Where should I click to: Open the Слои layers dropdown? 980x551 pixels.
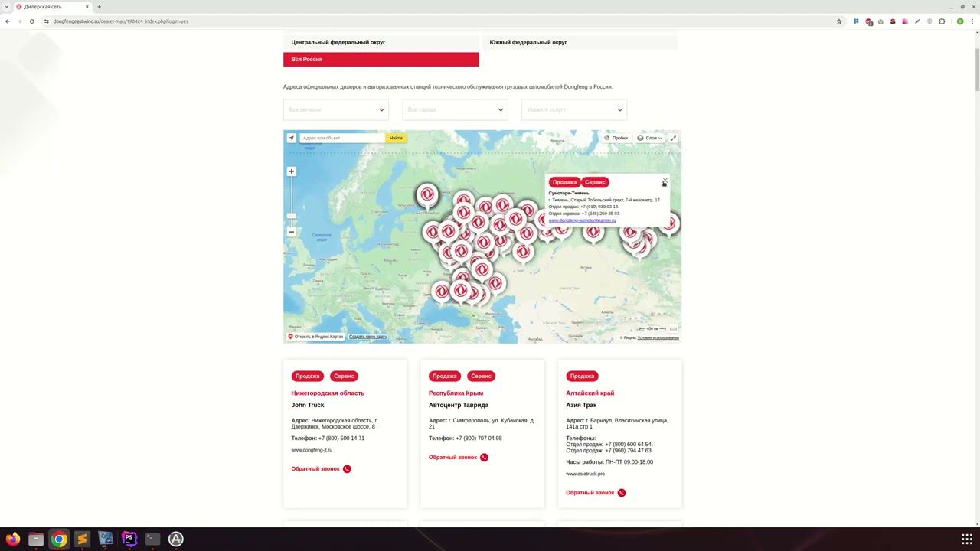(x=650, y=138)
